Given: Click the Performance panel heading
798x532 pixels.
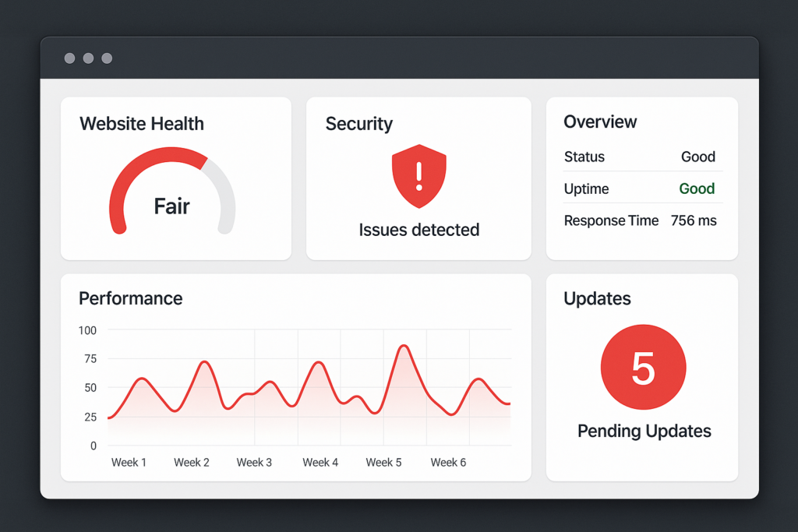Looking at the screenshot, I should pyautogui.click(x=130, y=298).
